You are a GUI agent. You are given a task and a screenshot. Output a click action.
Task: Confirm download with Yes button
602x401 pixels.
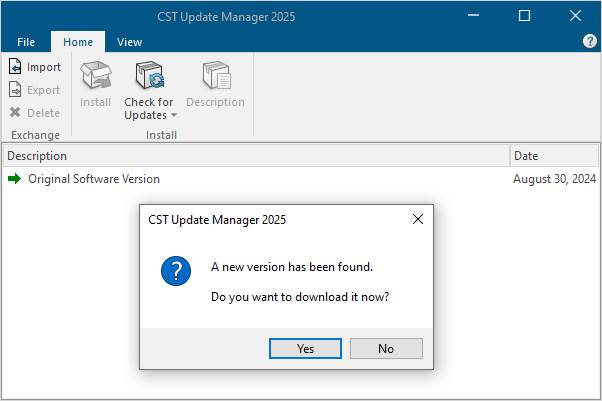305,348
